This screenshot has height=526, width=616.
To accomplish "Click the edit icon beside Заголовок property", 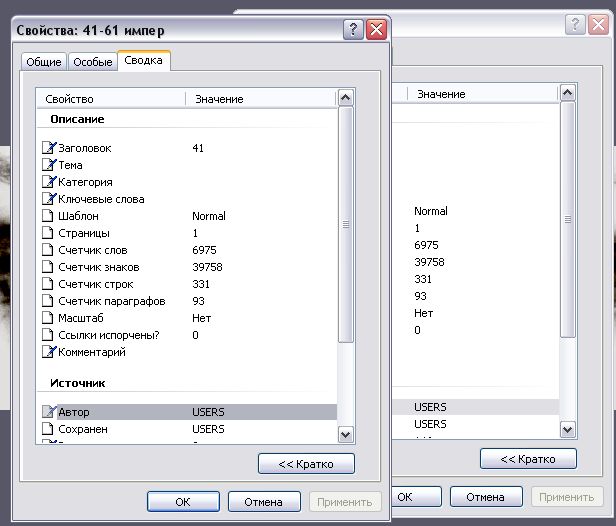I will coord(48,148).
